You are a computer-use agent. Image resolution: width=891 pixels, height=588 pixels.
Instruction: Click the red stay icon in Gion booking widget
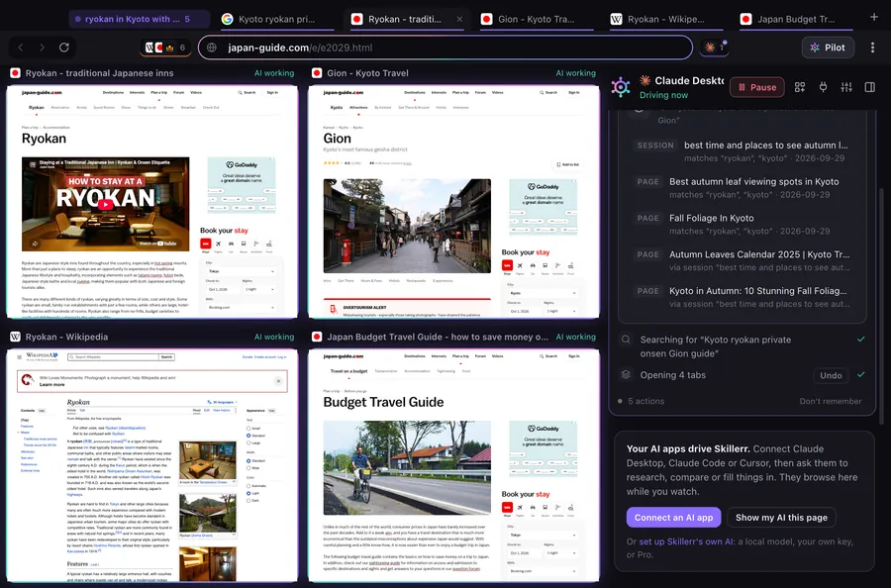coord(507,265)
